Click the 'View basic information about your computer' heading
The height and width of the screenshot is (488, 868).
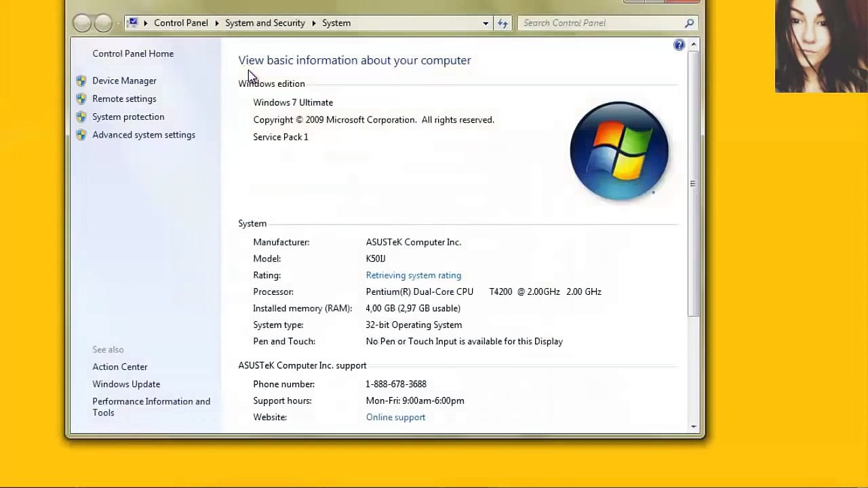(x=355, y=60)
